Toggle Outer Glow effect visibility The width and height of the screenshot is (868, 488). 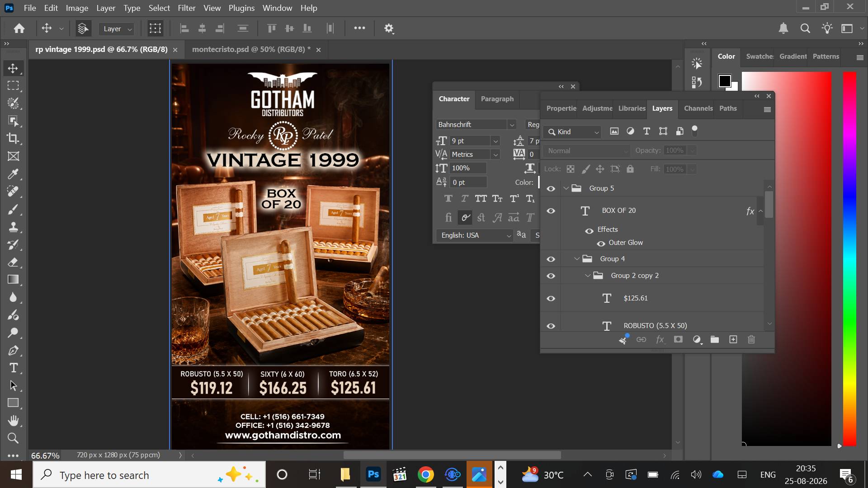click(x=601, y=244)
